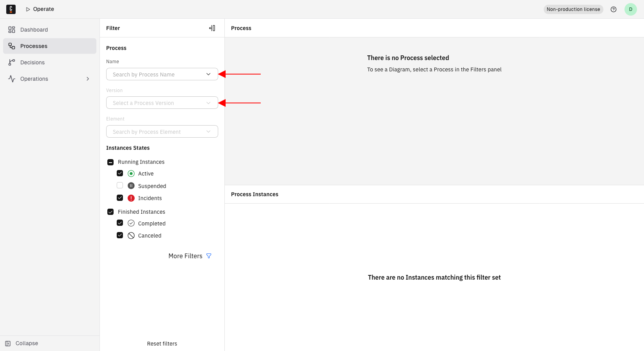Click the green Active state icon
The image size is (644, 351).
click(131, 174)
